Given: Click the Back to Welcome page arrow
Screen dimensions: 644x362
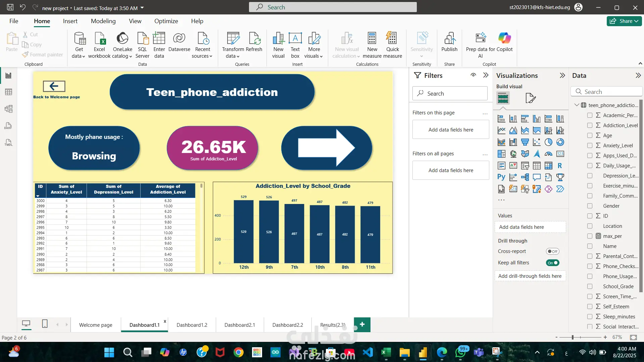Looking at the screenshot, I should click(54, 86).
